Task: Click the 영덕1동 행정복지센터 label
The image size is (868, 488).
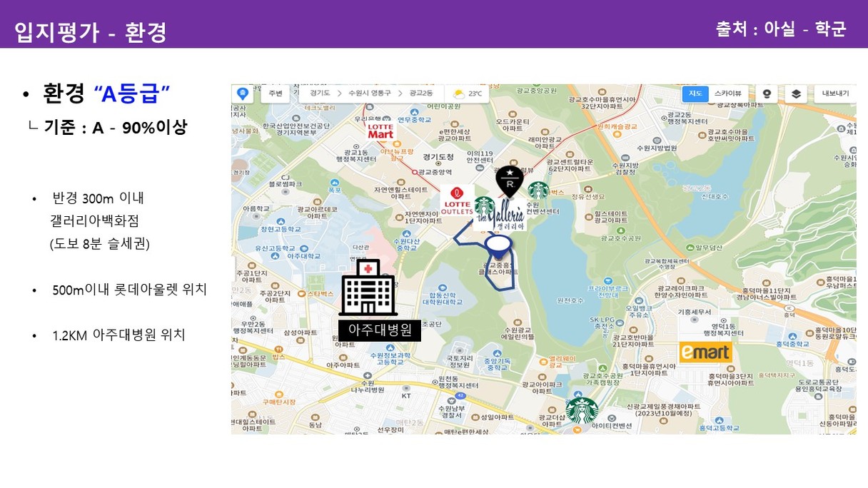Action: [725, 329]
